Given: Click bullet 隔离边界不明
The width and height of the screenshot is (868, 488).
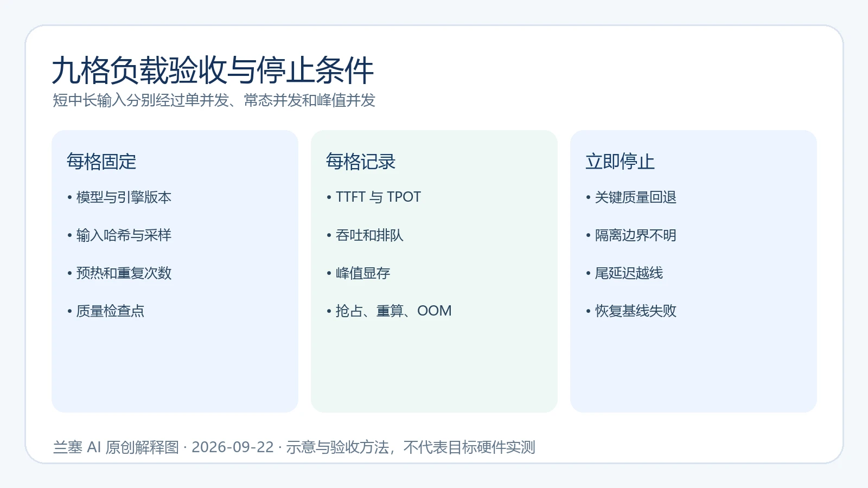Looking at the screenshot, I should pos(631,235).
